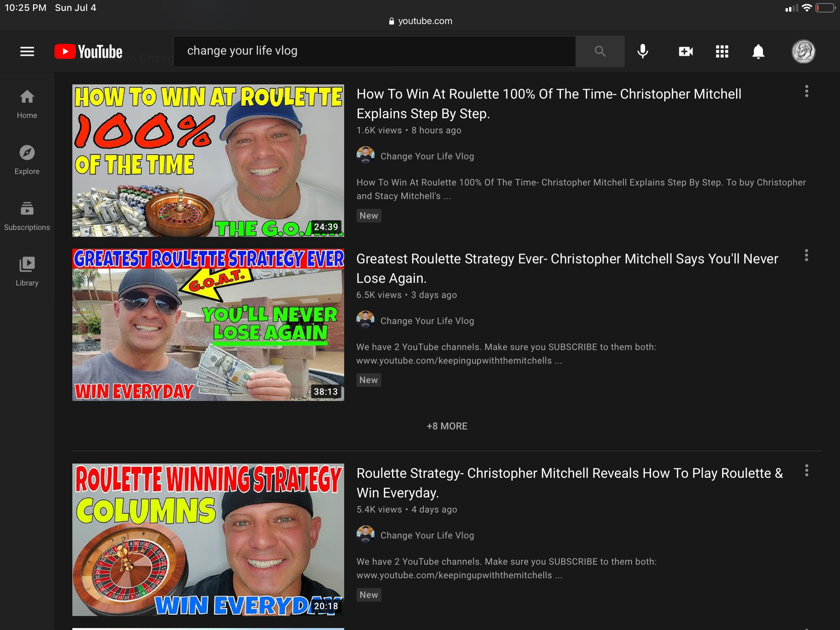Open the 'How To Win At Roulette' thumbnail
The image size is (840, 630).
tap(208, 161)
